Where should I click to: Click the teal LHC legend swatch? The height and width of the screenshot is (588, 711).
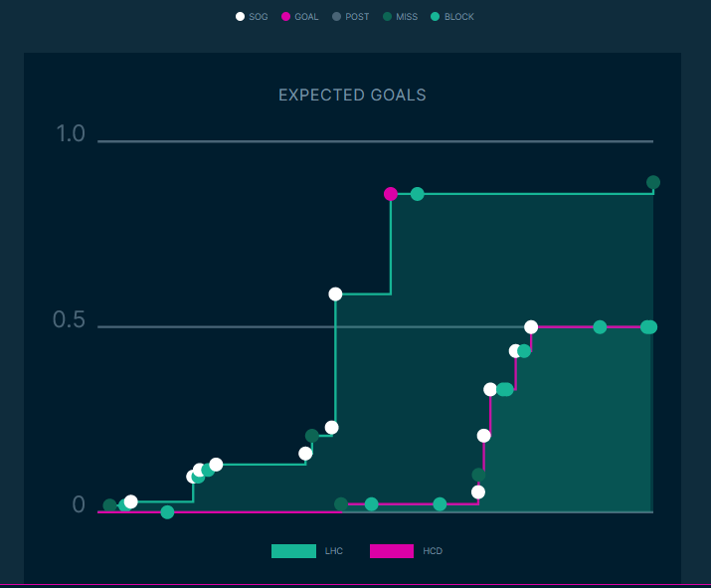click(293, 551)
